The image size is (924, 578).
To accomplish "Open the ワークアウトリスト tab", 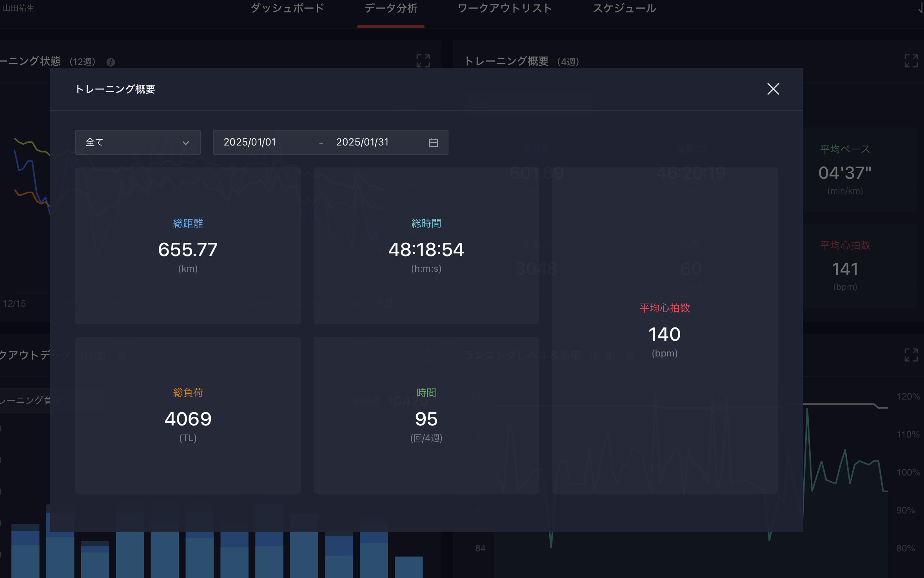I will tap(505, 8).
